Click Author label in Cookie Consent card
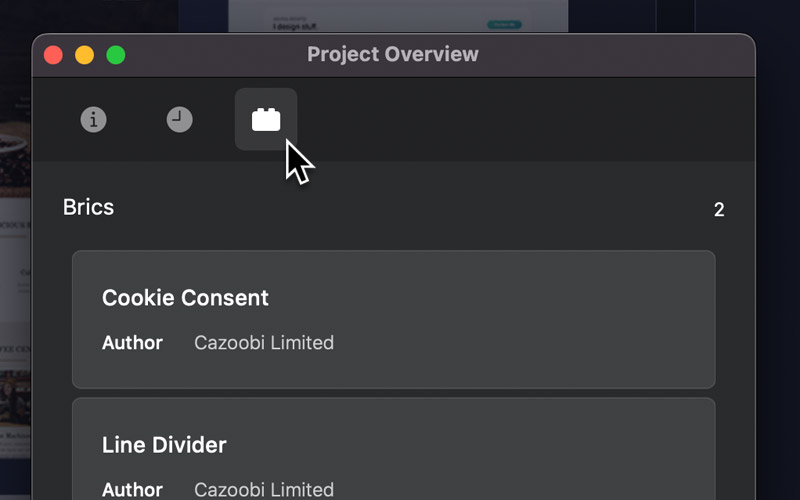The height and width of the screenshot is (500, 800). coord(132,342)
